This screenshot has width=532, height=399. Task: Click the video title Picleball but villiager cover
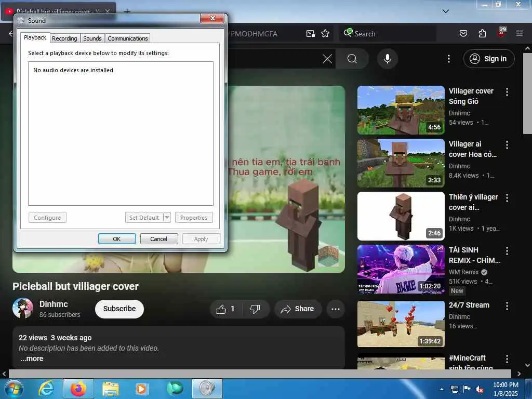click(75, 286)
